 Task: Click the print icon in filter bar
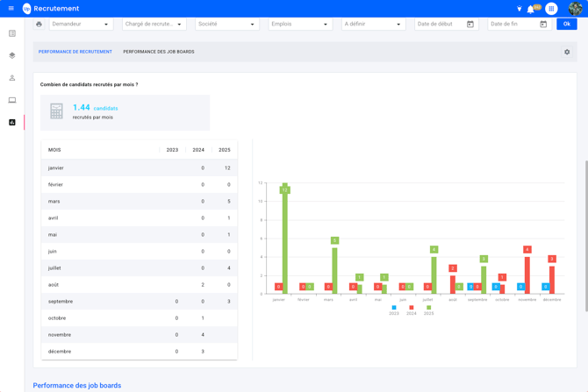click(x=39, y=25)
